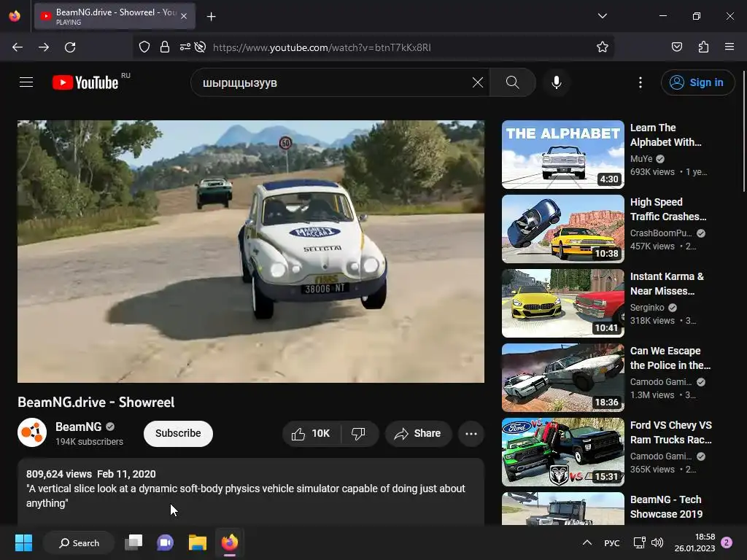Open the Windows Start menu
747x560 pixels.
pyautogui.click(x=23, y=542)
